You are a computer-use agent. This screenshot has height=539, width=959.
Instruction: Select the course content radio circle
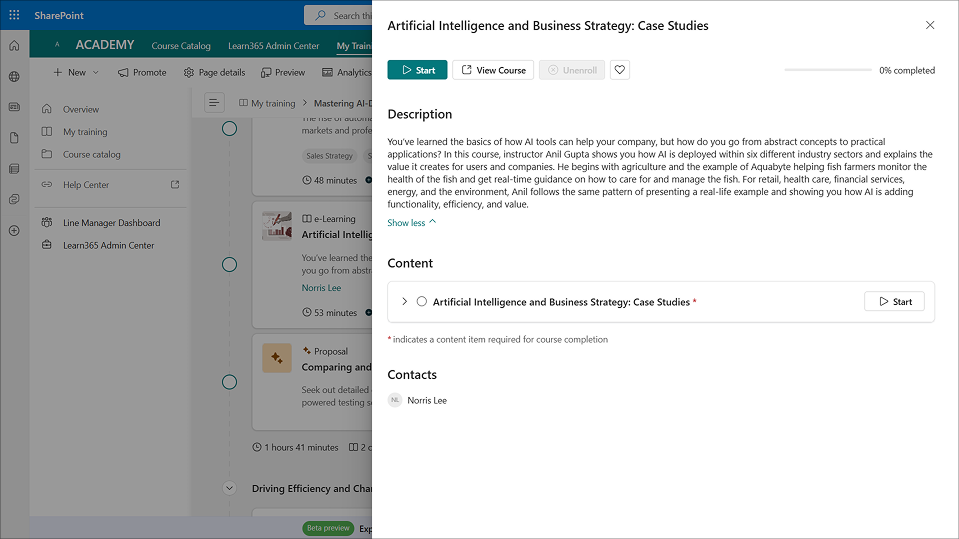(x=422, y=302)
